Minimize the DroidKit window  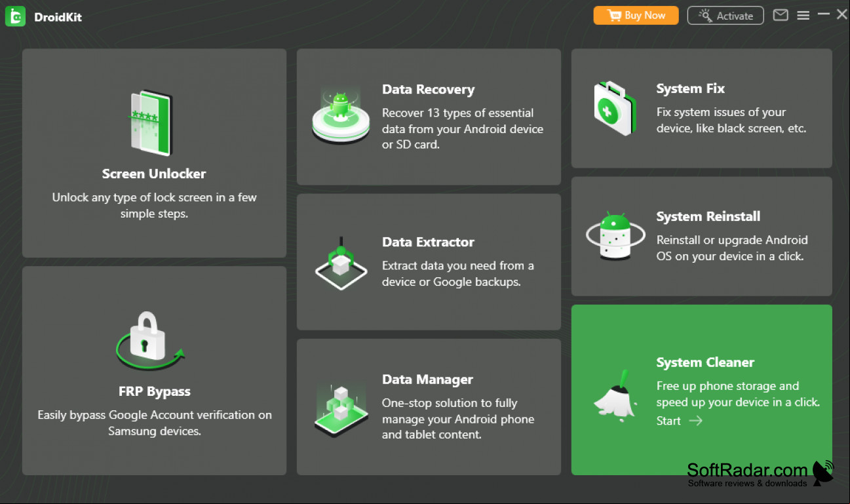point(824,14)
